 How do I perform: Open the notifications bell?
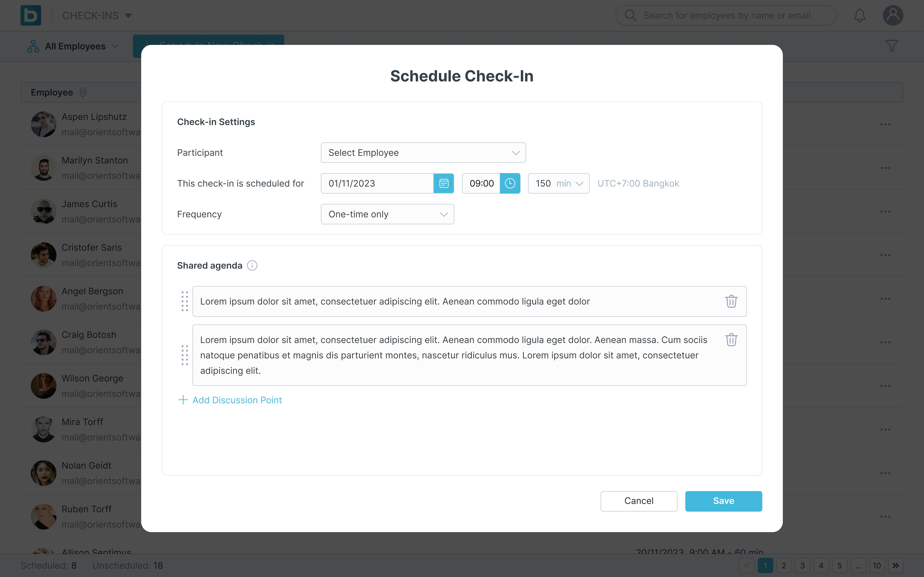click(859, 16)
